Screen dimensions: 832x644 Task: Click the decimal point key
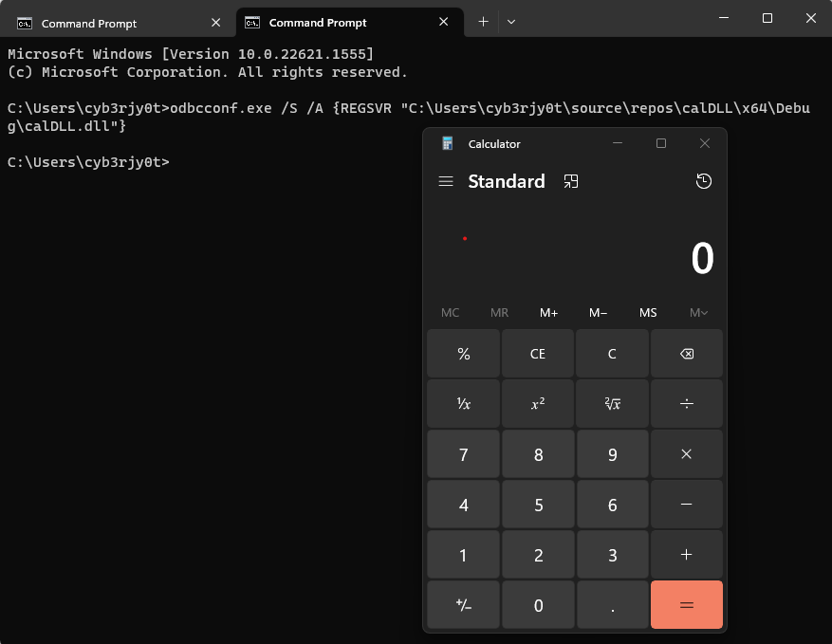pos(612,605)
